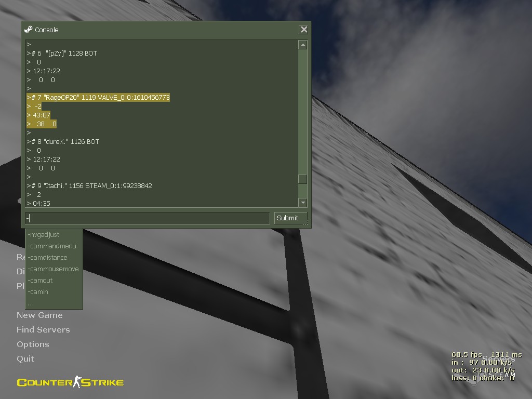Screen dimensions: 532x399
Task: Open New Game from the main menu
Action: [39, 315]
